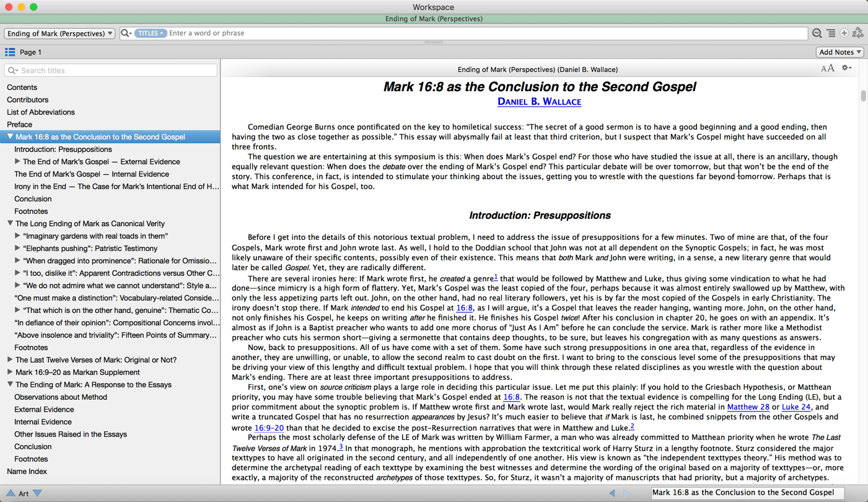Open the Add Notes dropdown
This screenshot has width=868, height=502.
[840, 52]
